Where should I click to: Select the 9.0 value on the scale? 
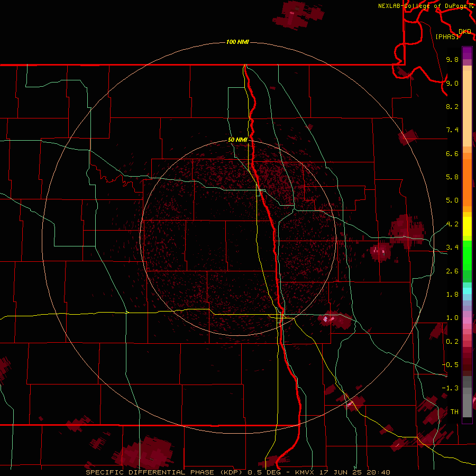pos(452,83)
